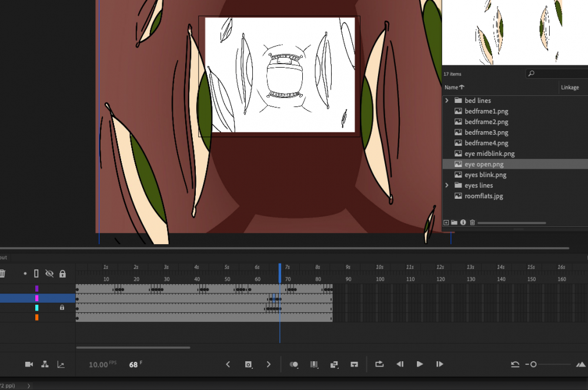Toggle lock all layers padlock icon

pos(62,274)
